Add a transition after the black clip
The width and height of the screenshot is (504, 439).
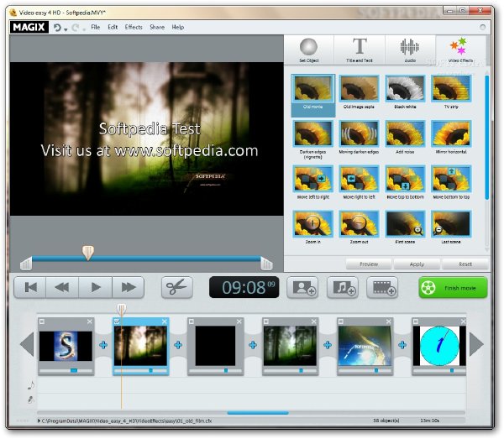253,345
